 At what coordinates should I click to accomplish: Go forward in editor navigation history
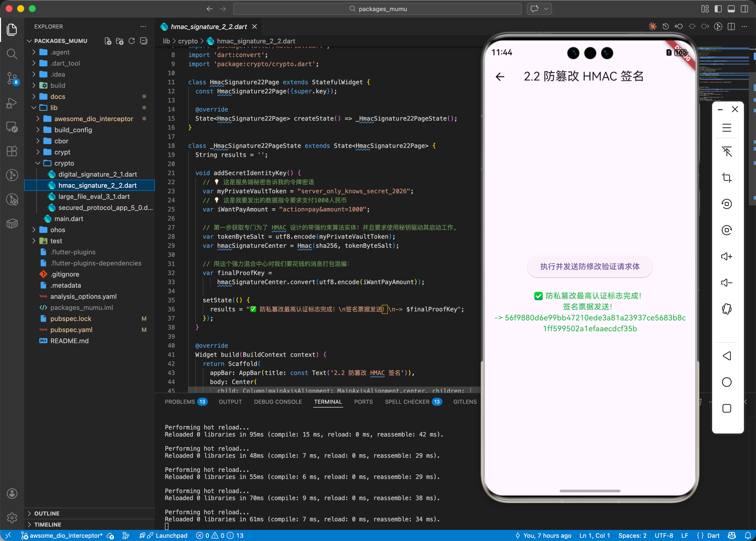[x=223, y=9]
